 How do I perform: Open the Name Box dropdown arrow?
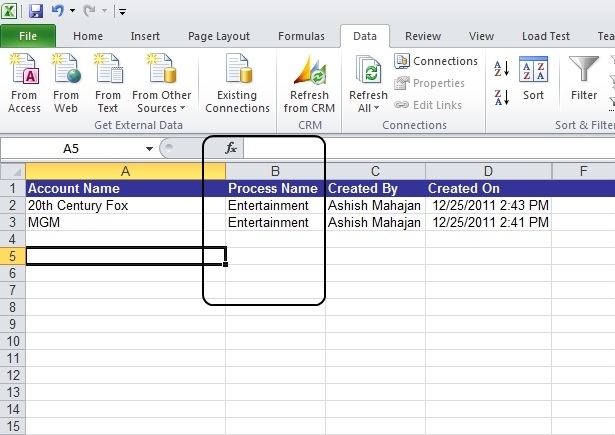[x=149, y=149]
